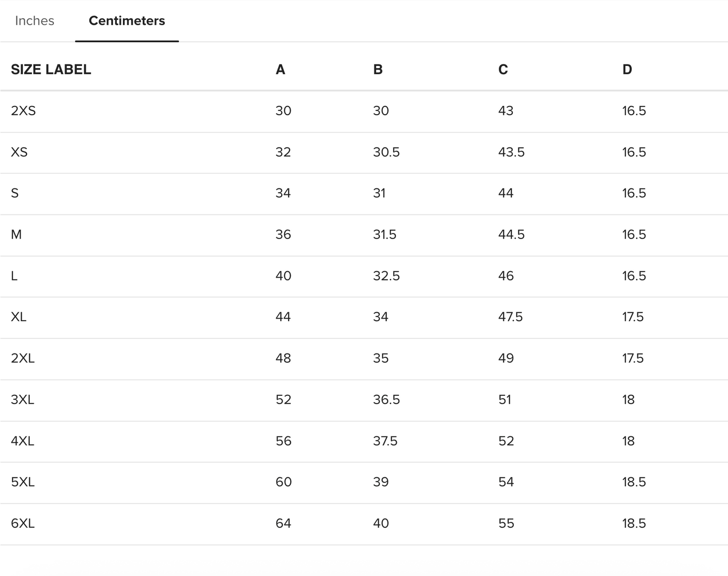Select the 4XL size row label
The image size is (728, 576).
[x=23, y=441]
